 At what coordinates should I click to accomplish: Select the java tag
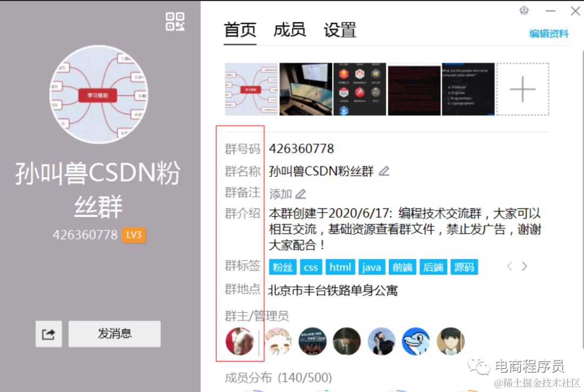tap(371, 267)
